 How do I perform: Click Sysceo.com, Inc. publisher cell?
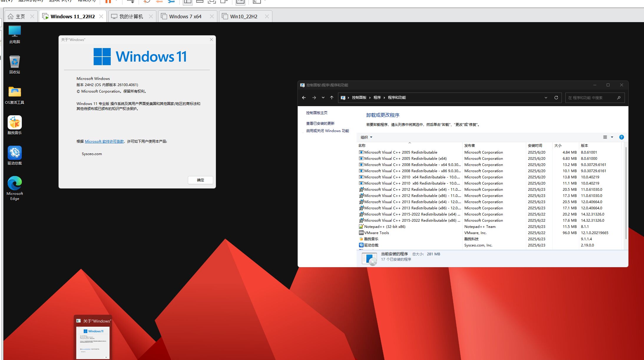(x=478, y=245)
